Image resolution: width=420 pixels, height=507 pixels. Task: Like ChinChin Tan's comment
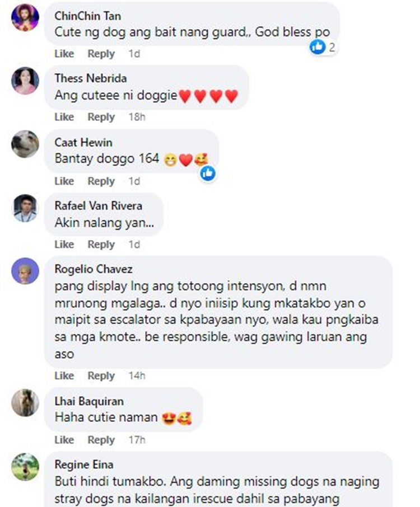coord(64,53)
